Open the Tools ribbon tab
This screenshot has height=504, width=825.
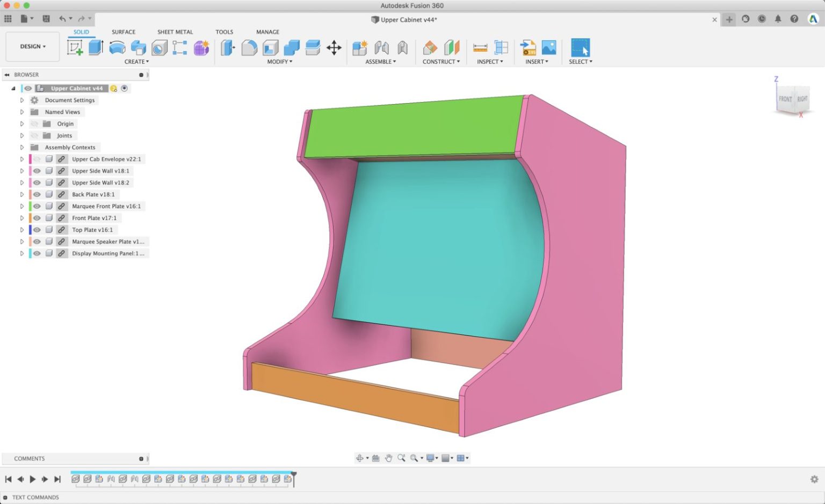point(225,32)
